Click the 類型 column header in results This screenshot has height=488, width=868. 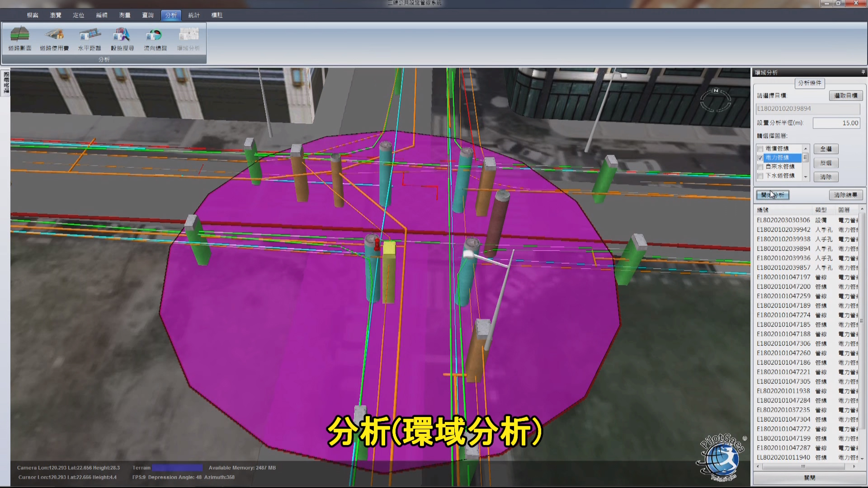coord(824,210)
